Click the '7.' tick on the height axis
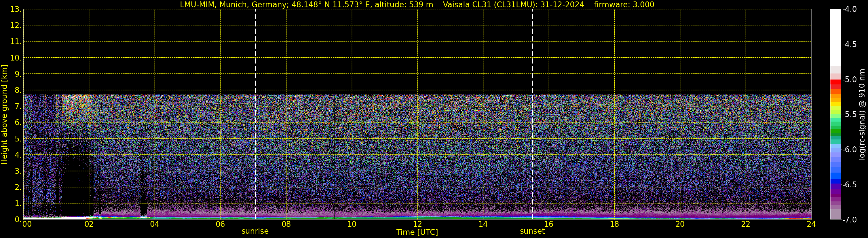 coord(18,107)
